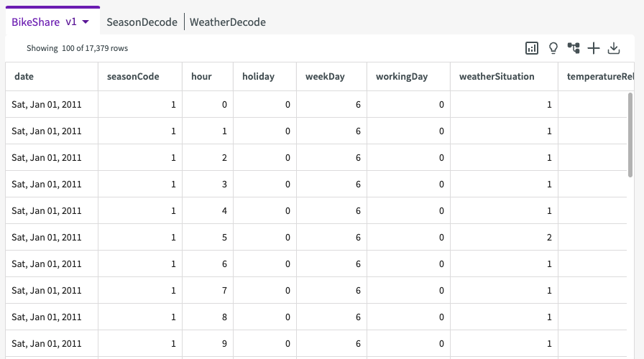This screenshot has width=644, height=359.
Task: Open the chart visualization icon
Action: tap(532, 48)
